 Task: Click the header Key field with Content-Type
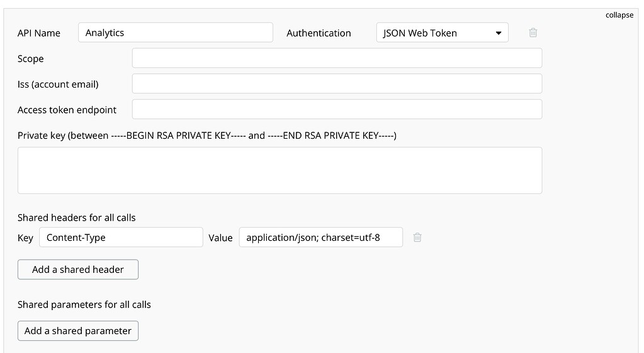click(x=121, y=238)
